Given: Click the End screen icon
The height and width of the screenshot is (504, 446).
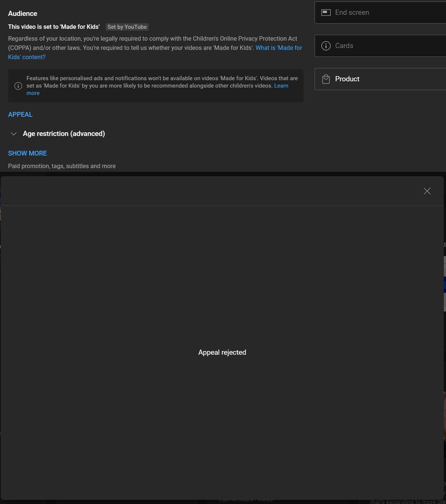Looking at the screenshot, I should [x=326, y=13].
